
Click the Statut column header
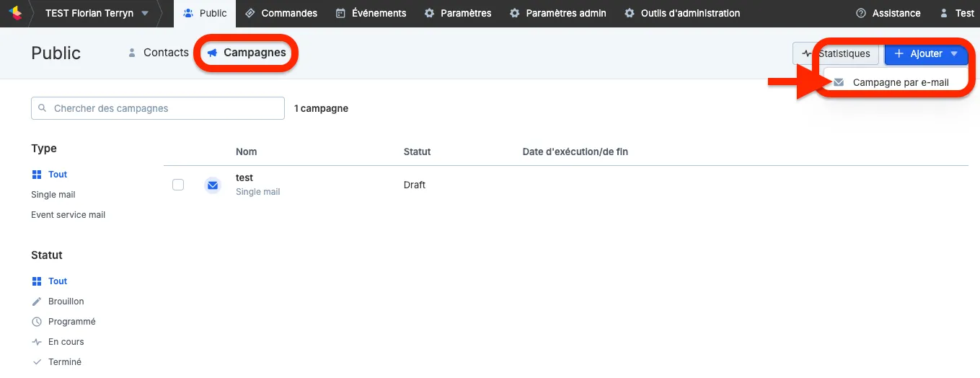click(418, 151)
